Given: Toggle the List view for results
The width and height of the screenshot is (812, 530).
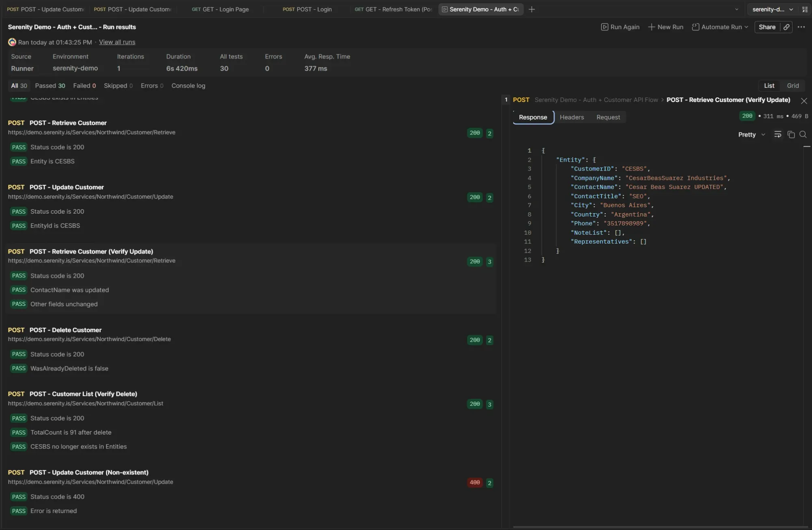Looking at the screenshot, I should pos(769,85).
